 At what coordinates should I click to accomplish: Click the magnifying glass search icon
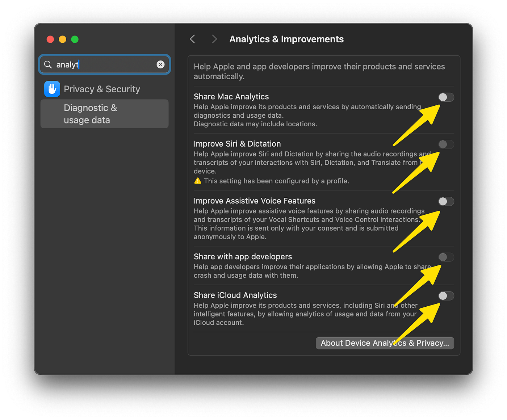pyautogui.click(x=48, y=64)
